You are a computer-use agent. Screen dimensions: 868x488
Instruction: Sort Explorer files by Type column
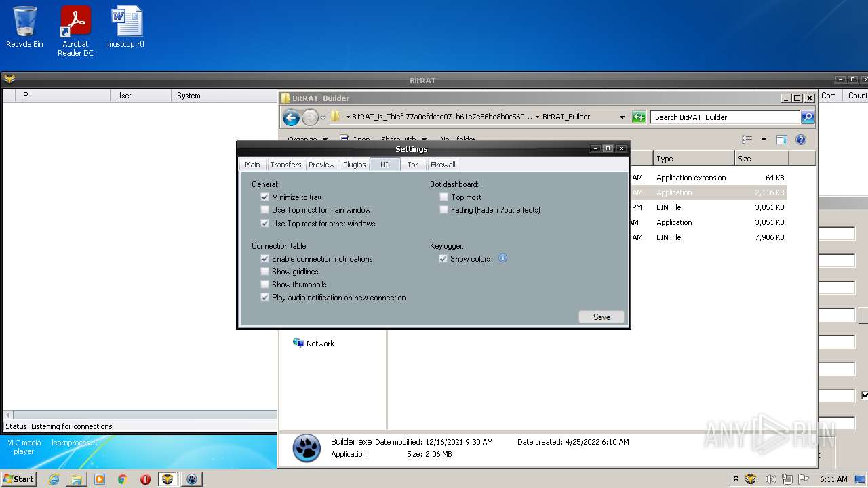pos(694,159)
